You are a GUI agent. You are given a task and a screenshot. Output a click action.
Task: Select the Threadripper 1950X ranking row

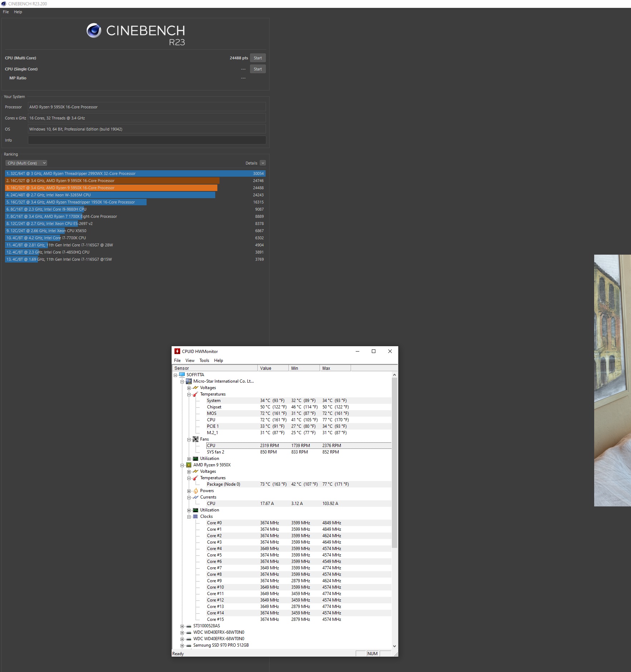point(135,202)
